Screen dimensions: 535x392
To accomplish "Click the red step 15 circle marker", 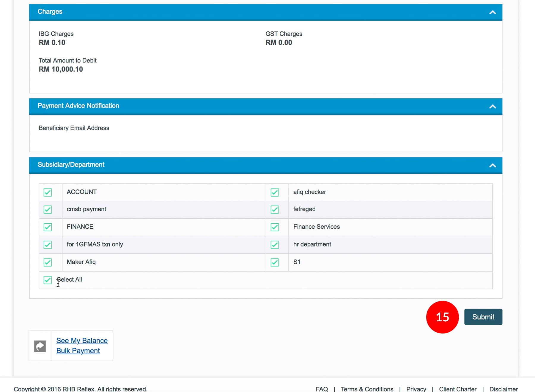I will [x=442, y=317].
